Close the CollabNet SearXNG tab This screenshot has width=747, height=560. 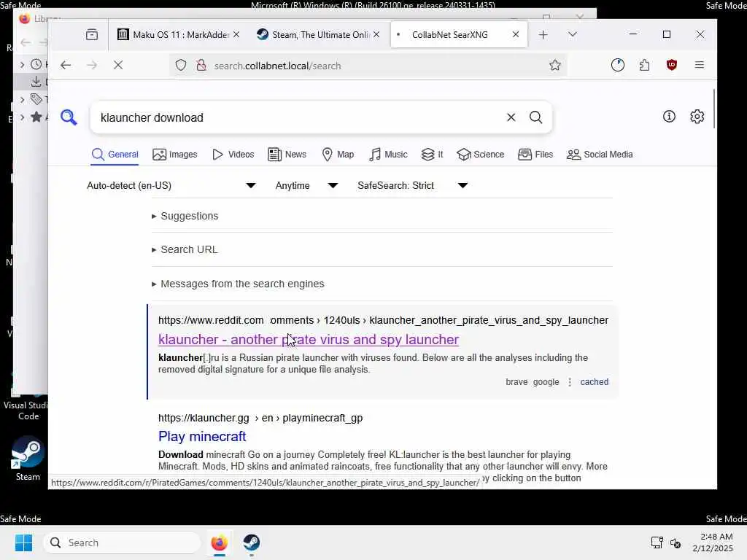coord(516,35)
